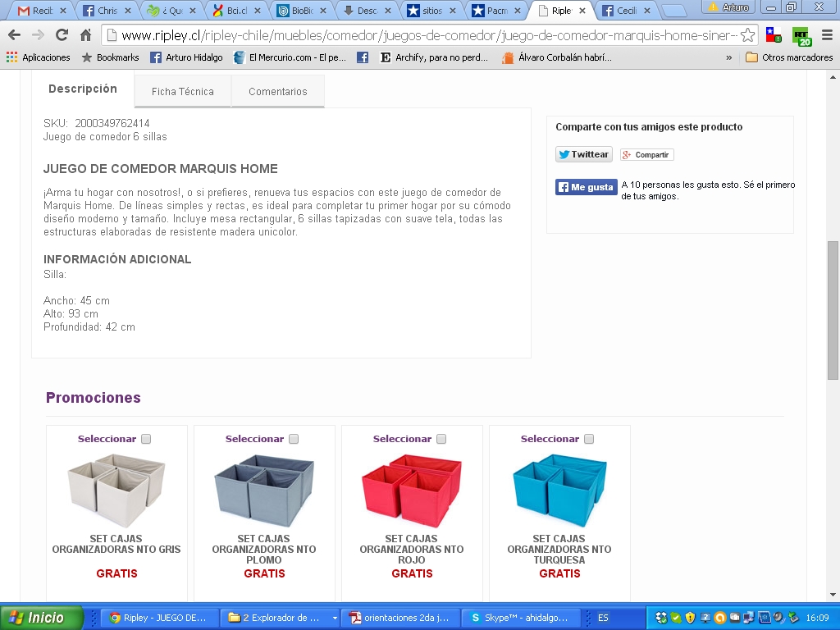Open the Chrome hamburger menu
The image size is (840, 630).
(x=827, y=35)
